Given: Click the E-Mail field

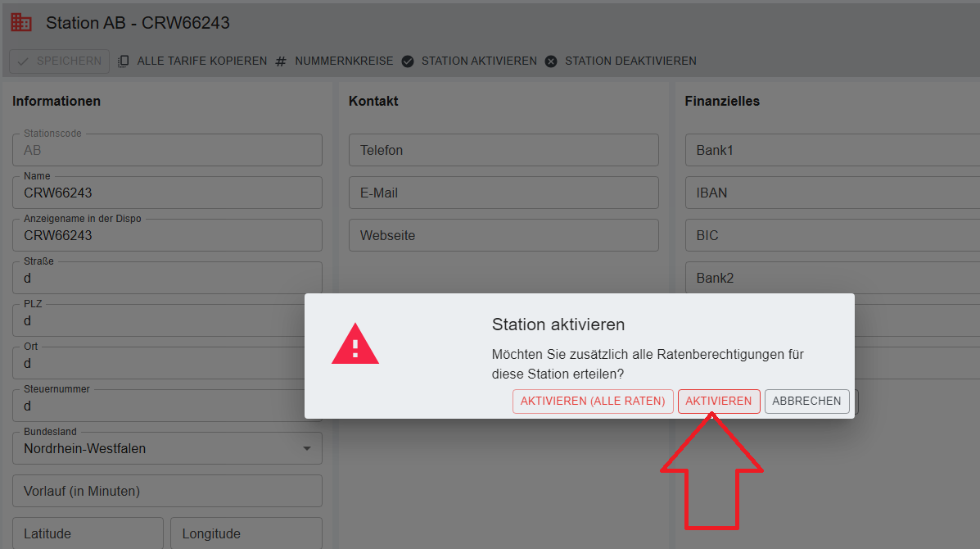Looking at the screenshot, I should point(504,193).
